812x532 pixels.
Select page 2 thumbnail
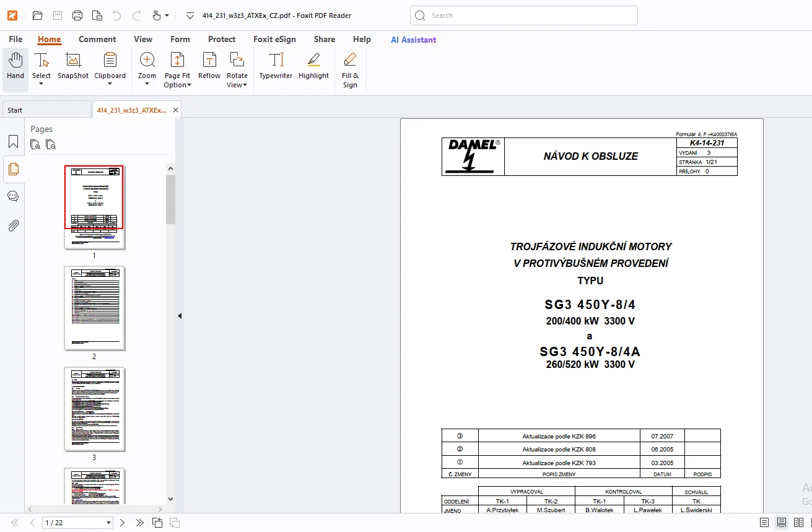pyautogui.click(x=94, y=308)
